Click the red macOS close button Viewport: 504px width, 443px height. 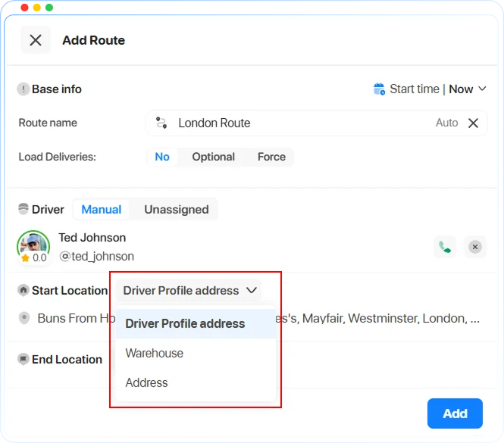[24, 8]
